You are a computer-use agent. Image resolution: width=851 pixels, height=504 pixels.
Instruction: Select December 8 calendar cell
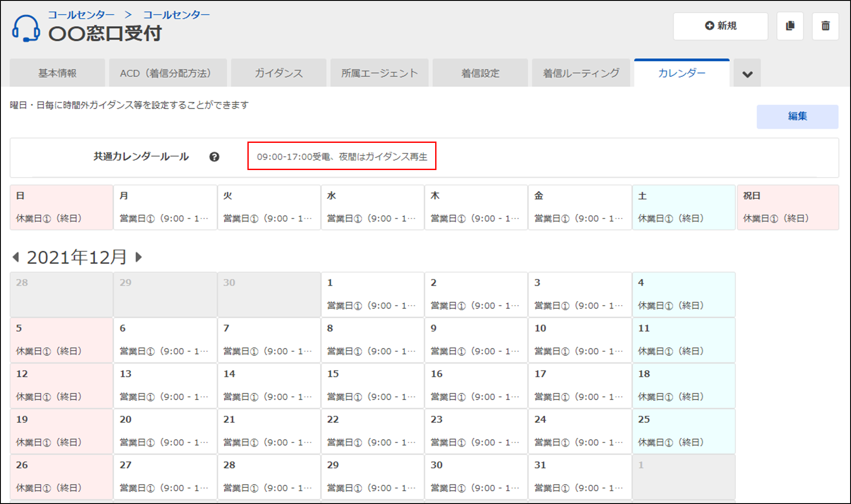tap(373, 340)
